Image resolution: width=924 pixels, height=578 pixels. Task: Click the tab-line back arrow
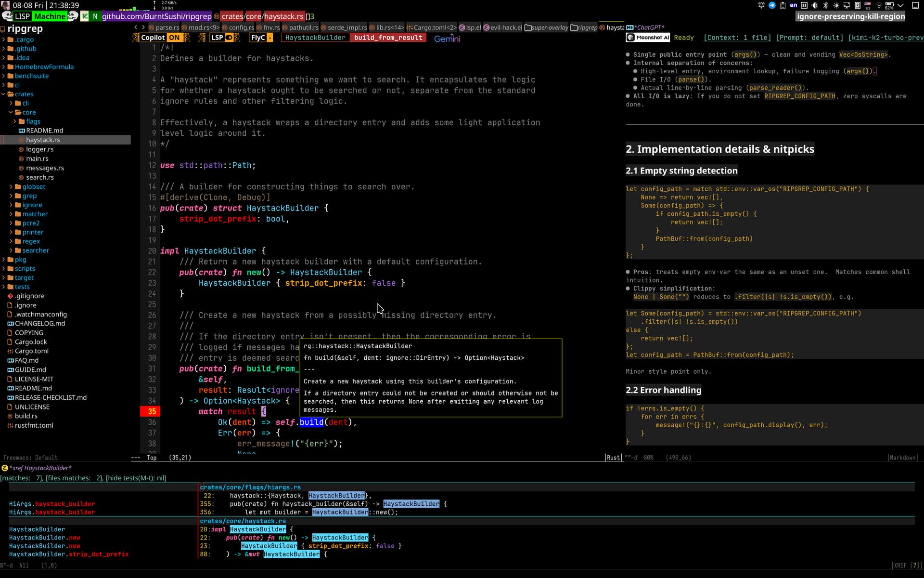pos(136,27)
